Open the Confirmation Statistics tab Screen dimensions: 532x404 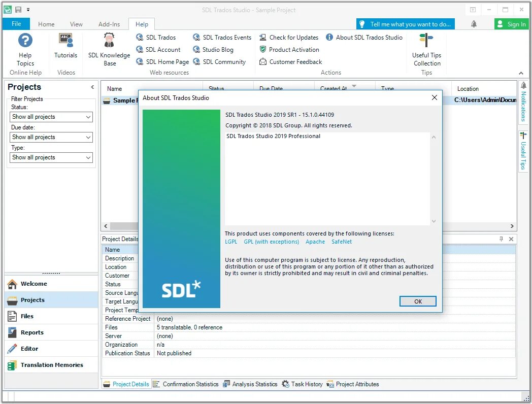coord(186,384)
